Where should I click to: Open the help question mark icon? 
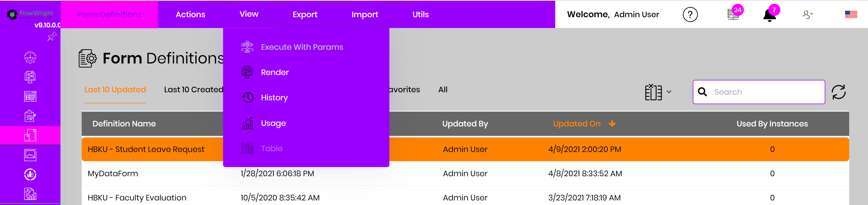pyautogui.click(x=690, y=15)
